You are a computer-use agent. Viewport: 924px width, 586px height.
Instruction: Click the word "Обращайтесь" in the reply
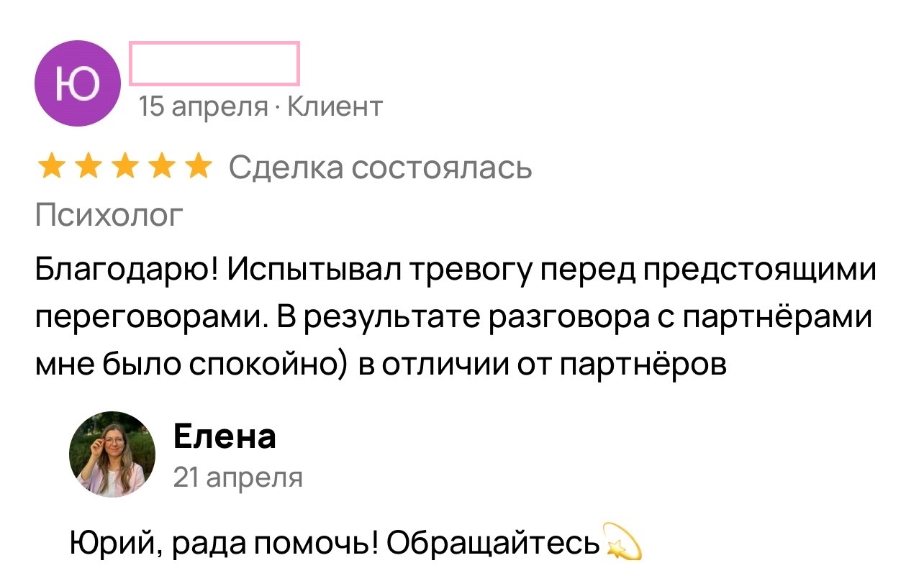coord(494,541)
